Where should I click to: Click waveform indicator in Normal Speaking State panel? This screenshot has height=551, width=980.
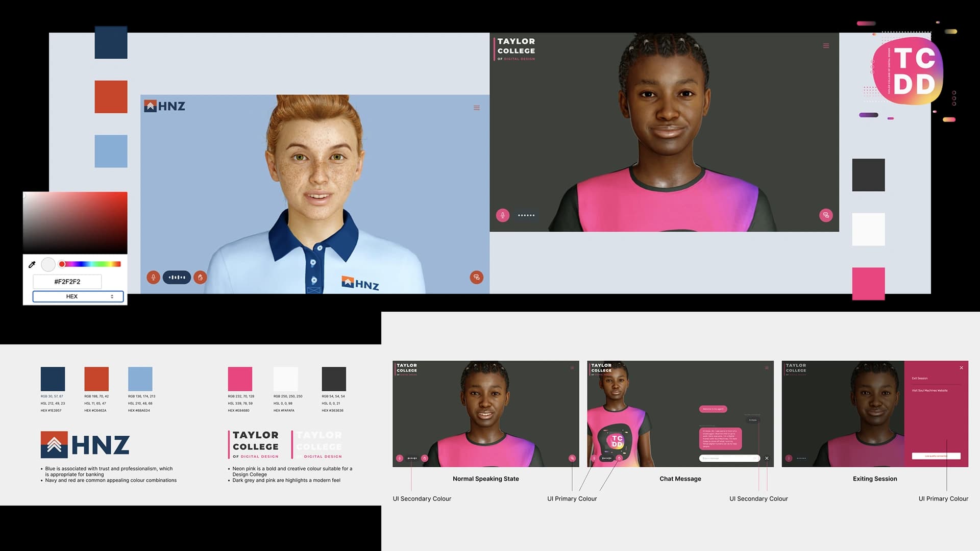click(412, 458)
